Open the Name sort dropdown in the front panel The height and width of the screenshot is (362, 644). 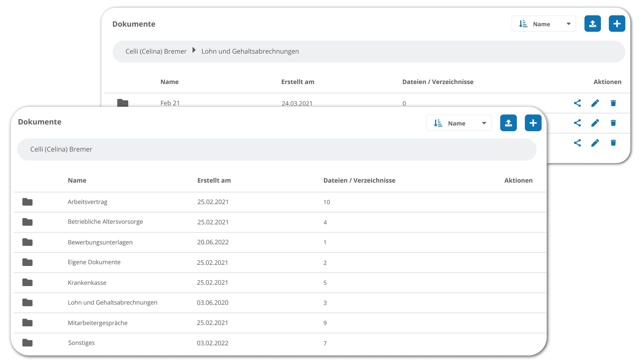point(459,123)
